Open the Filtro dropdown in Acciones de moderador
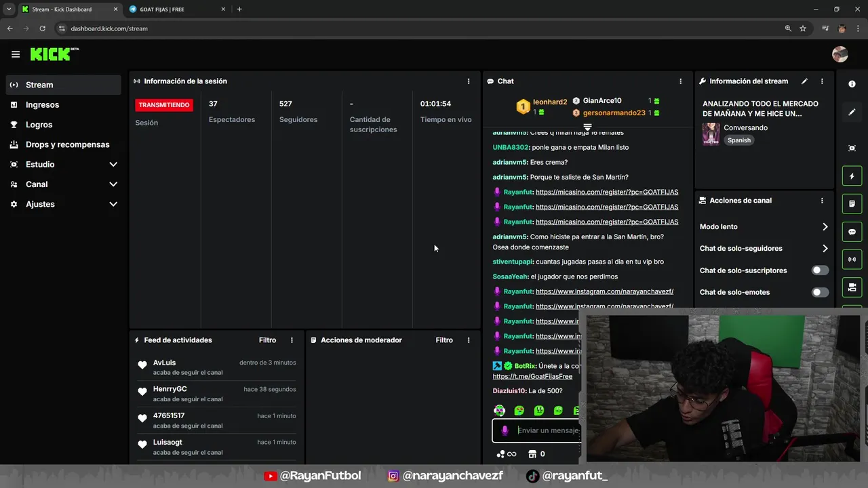Screen dimensions: 868x488 tap(444, 340)
